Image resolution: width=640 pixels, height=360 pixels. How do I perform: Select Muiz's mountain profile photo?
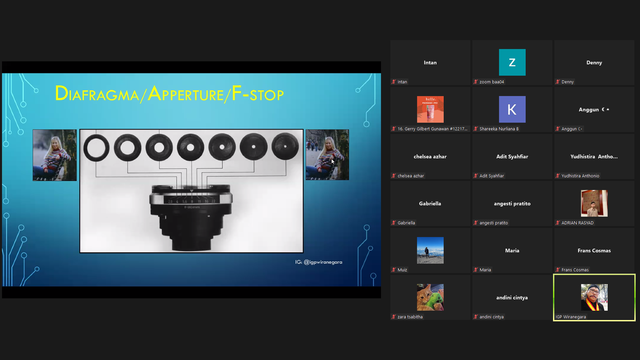coord(430,250)
